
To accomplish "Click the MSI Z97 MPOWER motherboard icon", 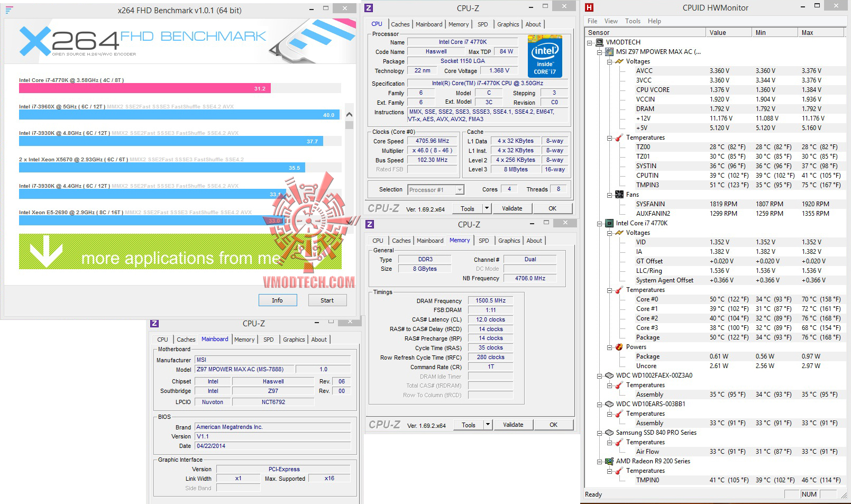I will coord(609,52).
